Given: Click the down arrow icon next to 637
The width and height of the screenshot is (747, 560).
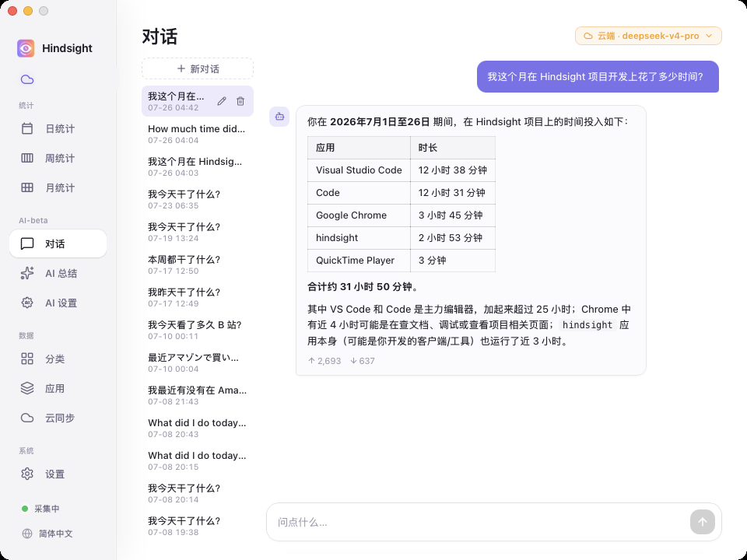Looking at the screenshot, I should (353, 361).
